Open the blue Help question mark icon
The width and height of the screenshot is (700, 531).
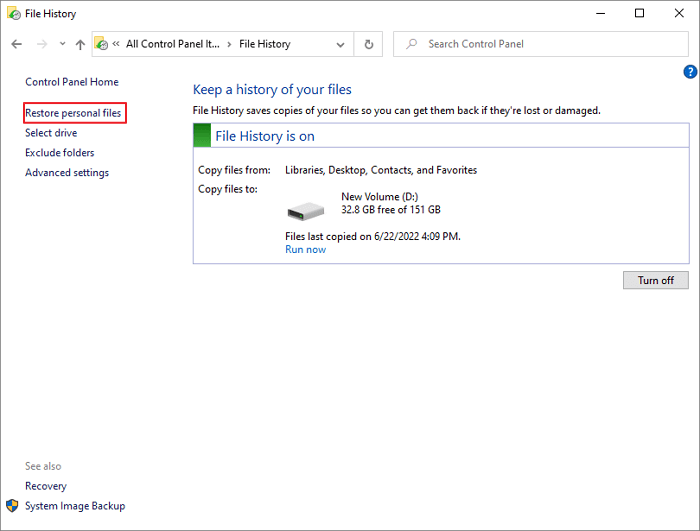coord(689,72)
